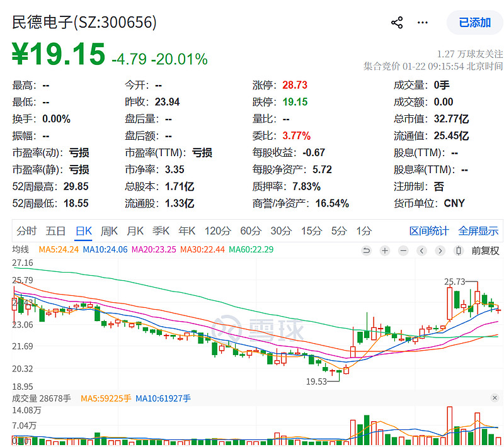Click the 总股本 value 1.71亿
The width and height of the screenshot is (504, 447).
tap(180, 186)
